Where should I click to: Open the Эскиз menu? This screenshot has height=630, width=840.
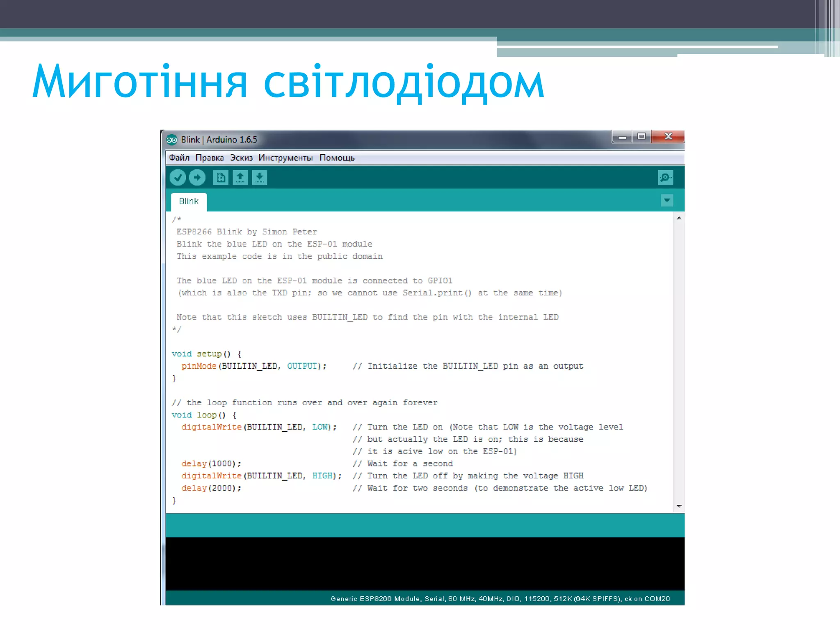point(241,158)
